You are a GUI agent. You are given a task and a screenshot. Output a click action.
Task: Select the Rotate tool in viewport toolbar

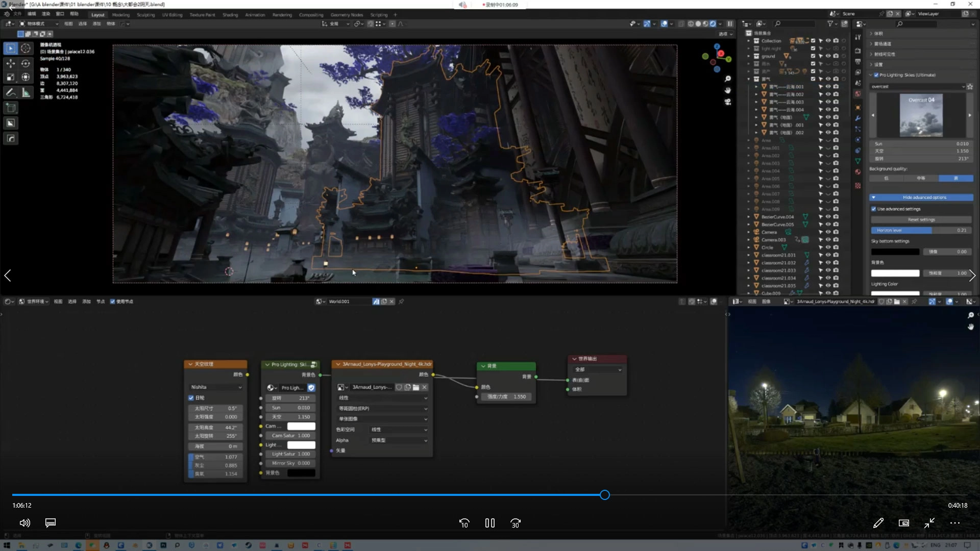[x=26, y=63]
